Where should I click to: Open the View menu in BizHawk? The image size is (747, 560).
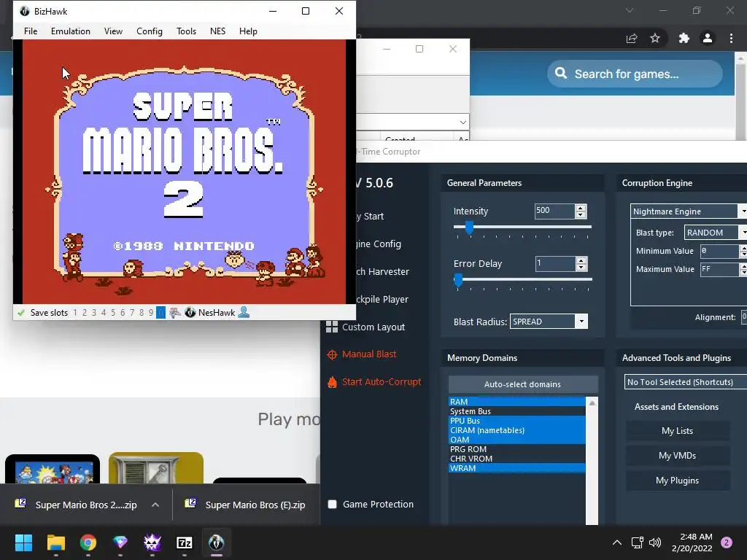pos(113,31)
